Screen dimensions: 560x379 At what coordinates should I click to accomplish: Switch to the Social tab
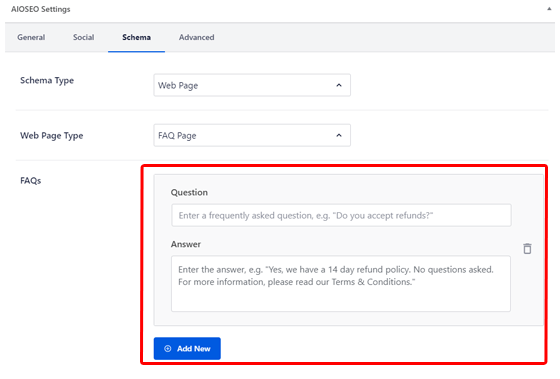(x=84, y=37)
